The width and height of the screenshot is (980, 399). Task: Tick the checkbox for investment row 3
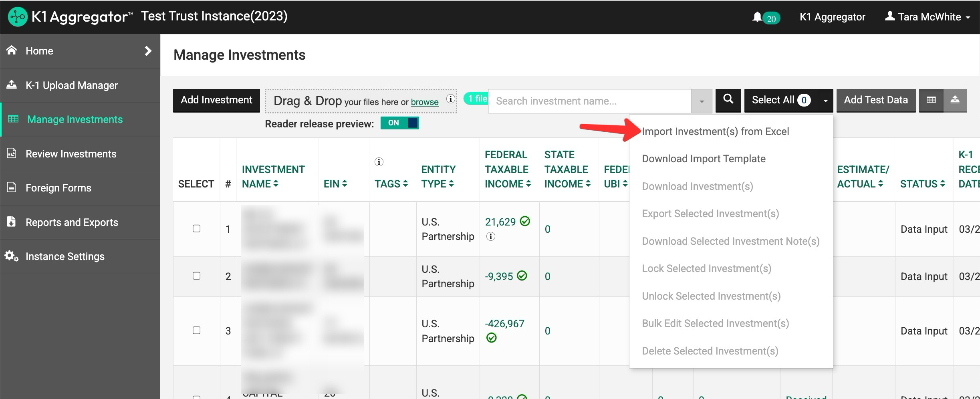tap(196, 330)
